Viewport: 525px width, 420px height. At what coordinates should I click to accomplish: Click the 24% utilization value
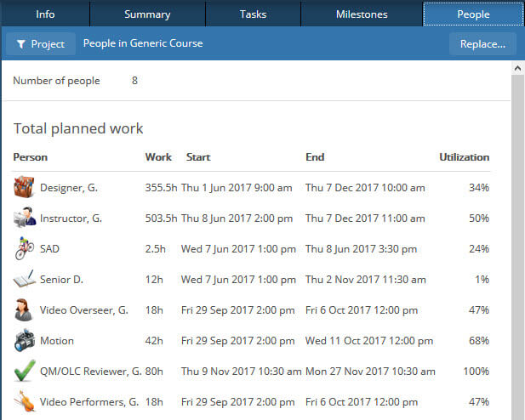479,248
